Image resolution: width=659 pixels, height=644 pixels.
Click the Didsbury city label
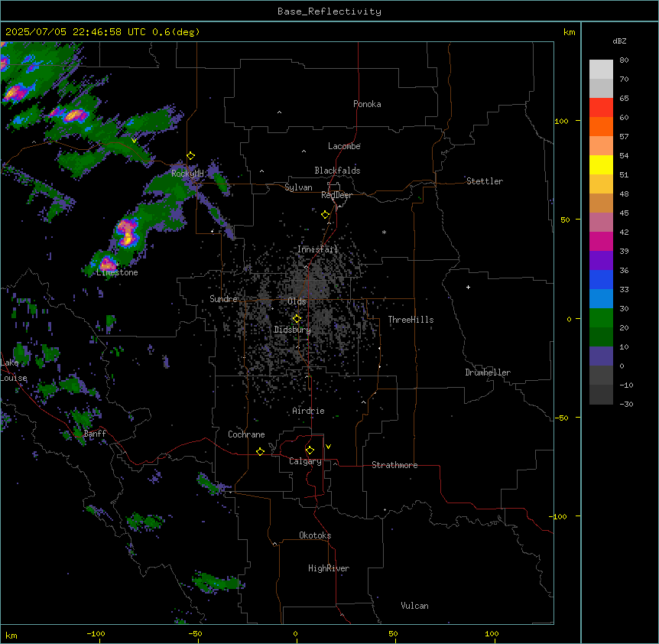293,330
